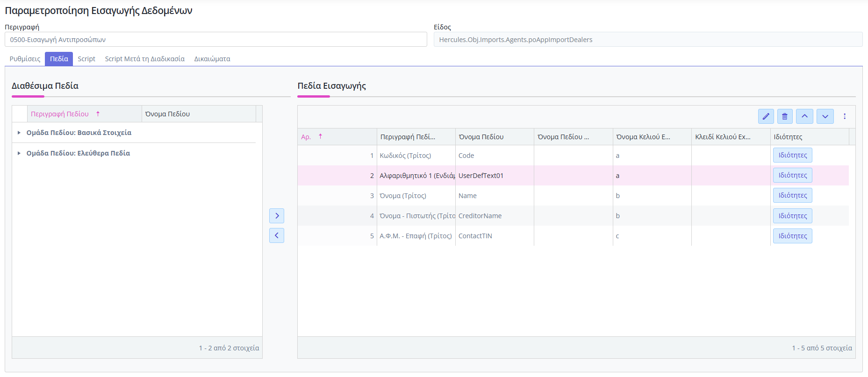
Task: Click the trash delete icon
Action: point(785,116)
